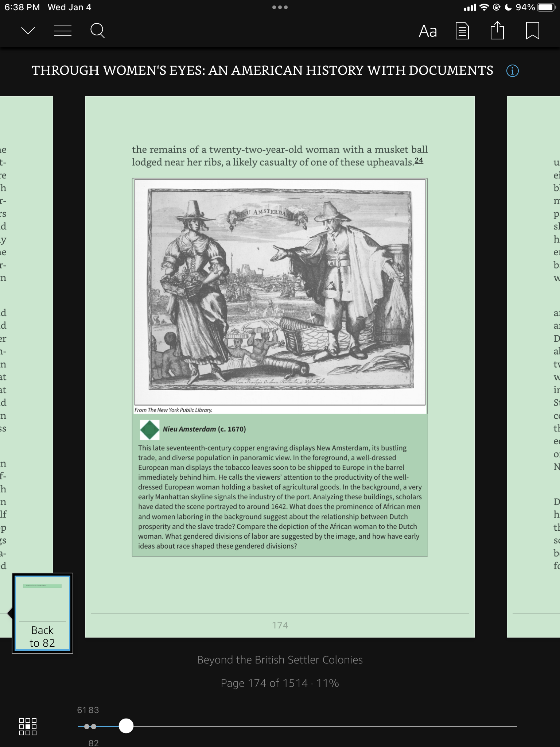Tap the book title heading
The width and height of the screenshot is (560, 747).
(x=262, y=70)
